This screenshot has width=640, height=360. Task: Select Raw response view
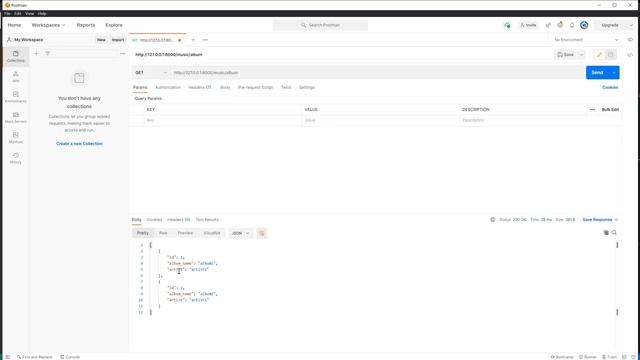point(163,233)
